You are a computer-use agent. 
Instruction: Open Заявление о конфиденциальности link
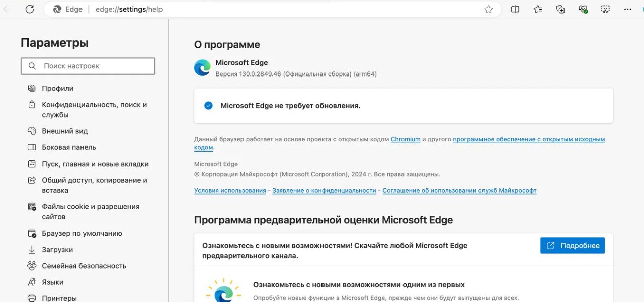click(x=324, y=191)
